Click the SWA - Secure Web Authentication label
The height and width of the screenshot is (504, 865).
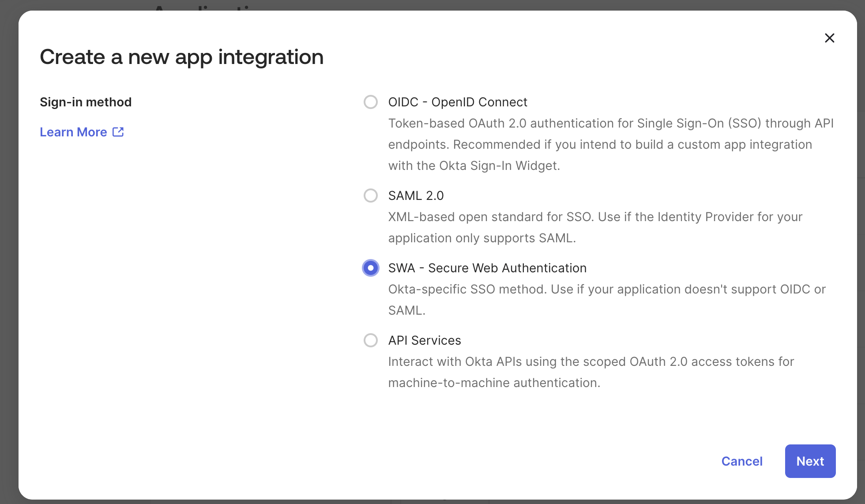coord(487,268)
